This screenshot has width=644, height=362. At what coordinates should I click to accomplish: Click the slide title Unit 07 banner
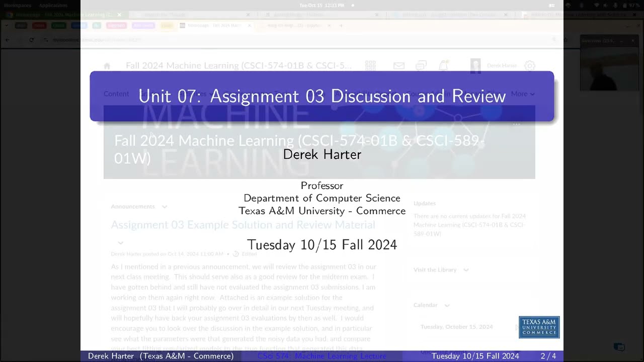(x=322, y=96)
